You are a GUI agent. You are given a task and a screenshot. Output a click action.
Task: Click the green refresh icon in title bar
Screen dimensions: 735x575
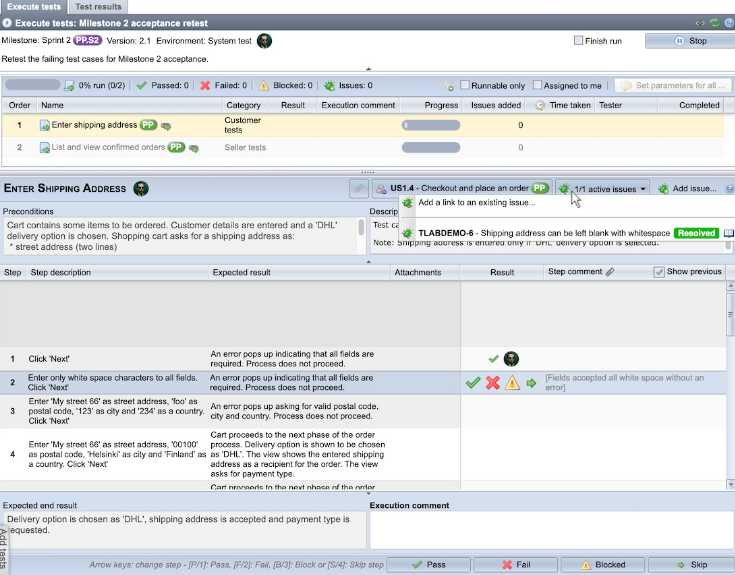click(714, 23)
